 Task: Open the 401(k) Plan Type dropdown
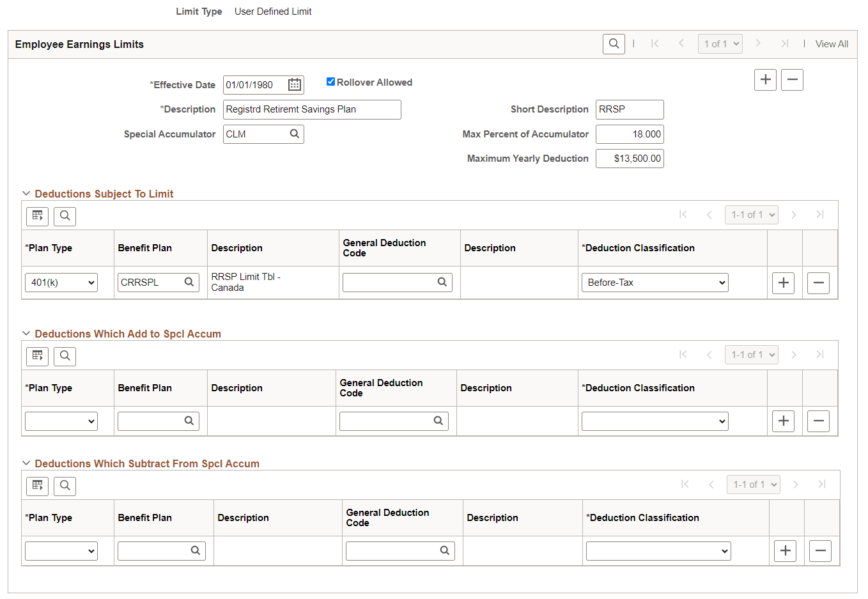[x=61, y=282]
